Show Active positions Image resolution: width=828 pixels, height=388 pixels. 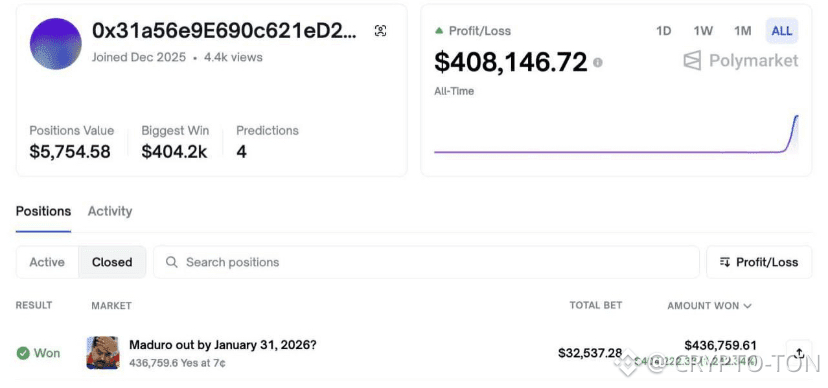click(47, 262)
